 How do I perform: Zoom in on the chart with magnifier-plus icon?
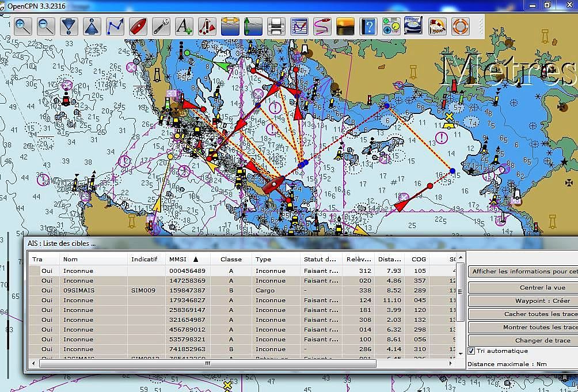(x=23, y=26)
